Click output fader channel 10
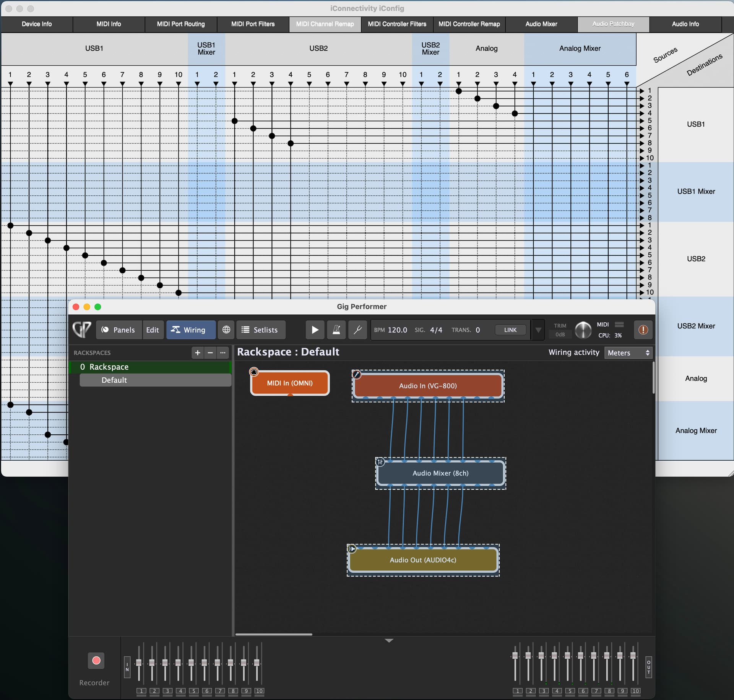Screen dimensions: 734x700 [x=633, y=656]
